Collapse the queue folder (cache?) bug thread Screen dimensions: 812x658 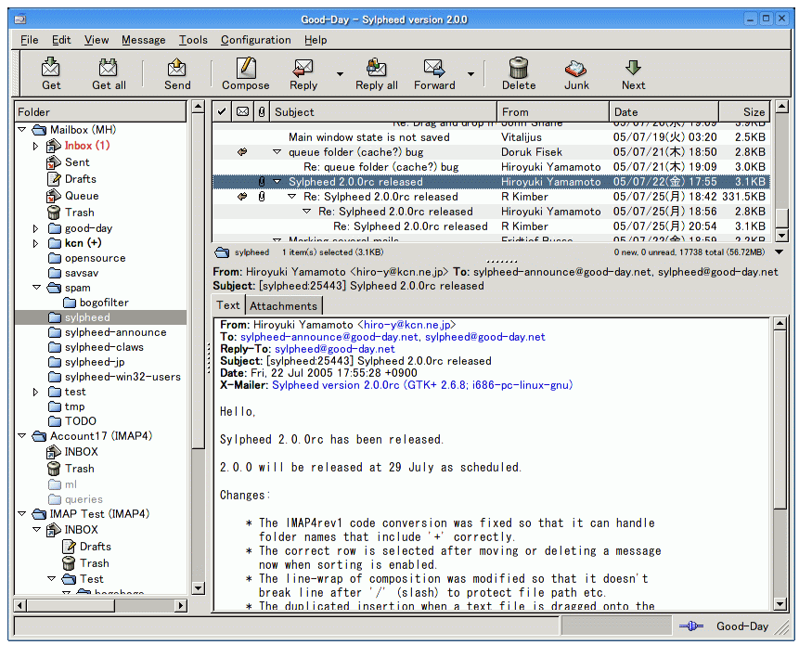(x=277, y=151)
